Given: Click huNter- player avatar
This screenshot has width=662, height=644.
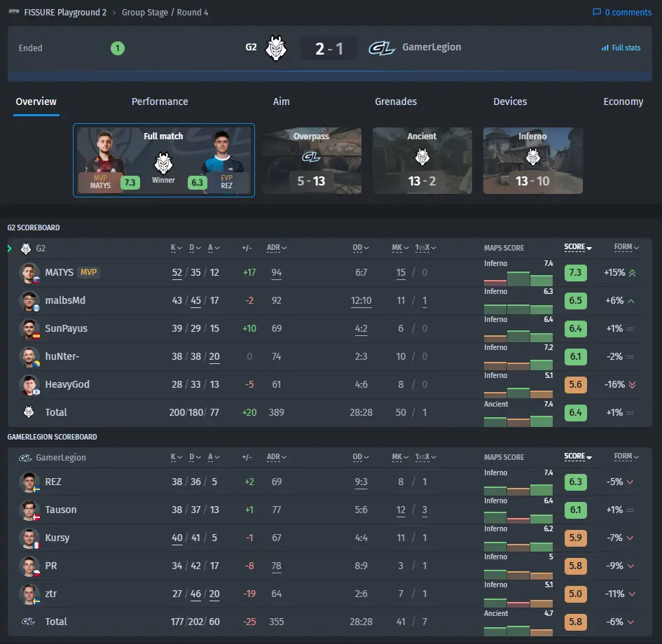Looking at the screenshot, I should click(x=29, y=357).
